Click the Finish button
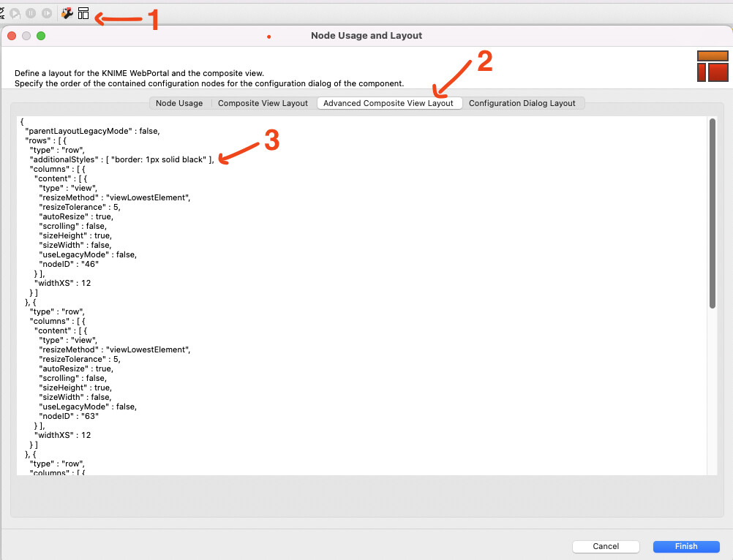The width and height of the screenshot is (733, 560). [685, 546]
